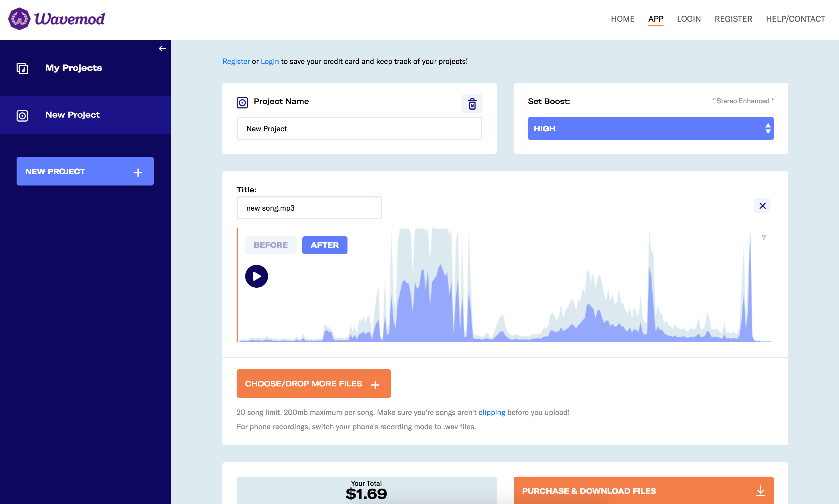Click the song Title input field
This screenshot has width=839, height=504.
pyautogui.click(x=309, y=208)
